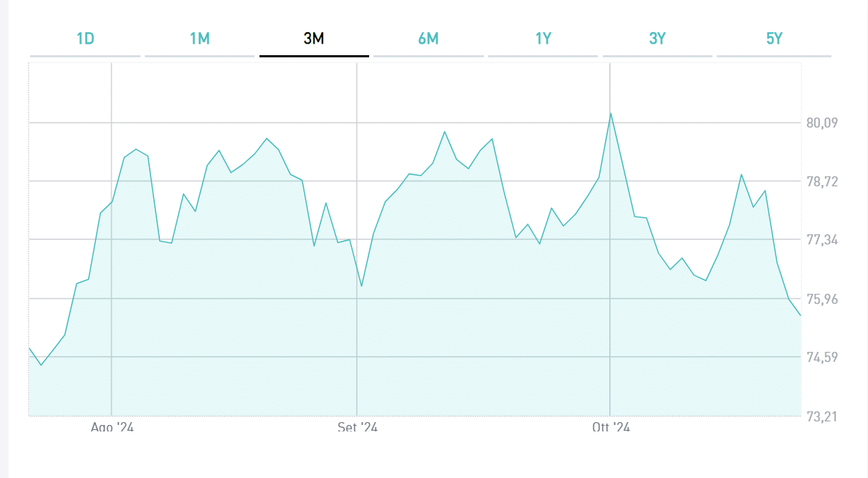This screenshot has height=478, width=868.
Task: Click the 80,09 price axis label
Action: [822, 123]
